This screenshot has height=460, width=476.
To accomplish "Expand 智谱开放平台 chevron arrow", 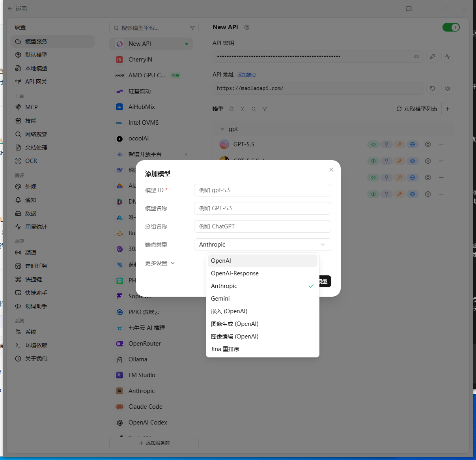I will click(x=186, y=154).
